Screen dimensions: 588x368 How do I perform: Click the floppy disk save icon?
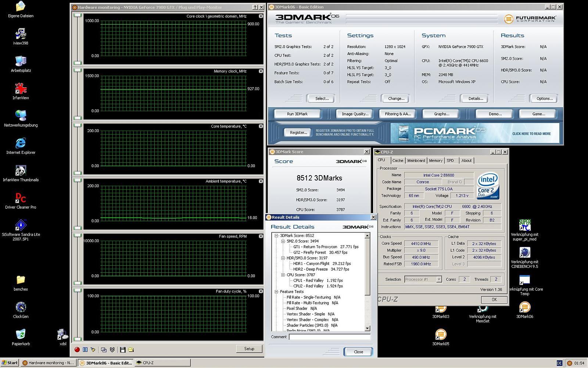pos(123,350)
